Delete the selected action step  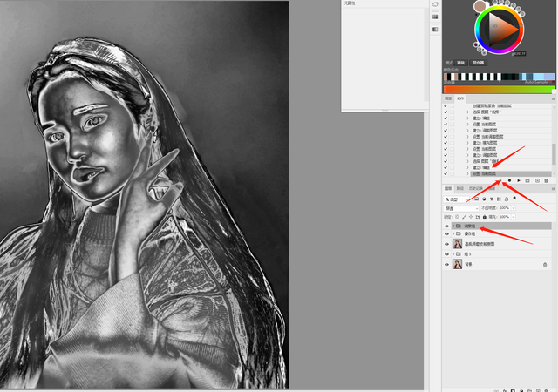pos(547,180)
